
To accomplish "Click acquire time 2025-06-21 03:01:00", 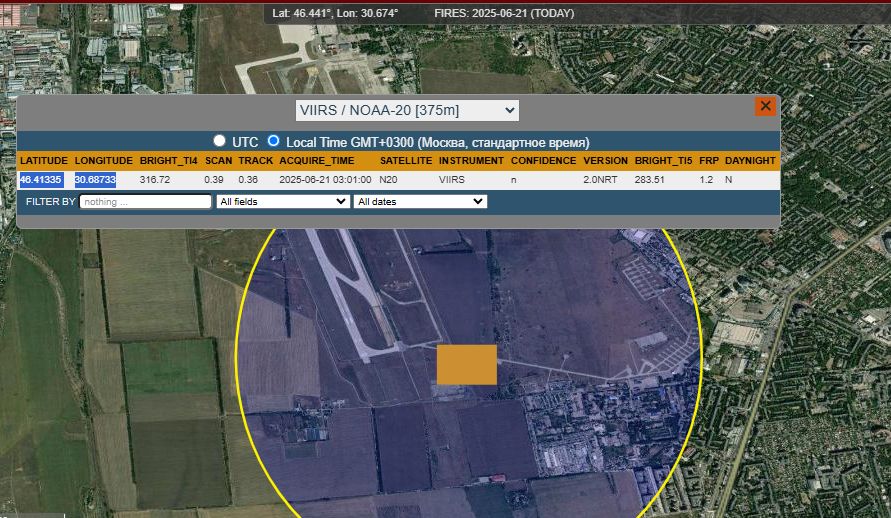I will pyautogui.click(x=325, y=179).
